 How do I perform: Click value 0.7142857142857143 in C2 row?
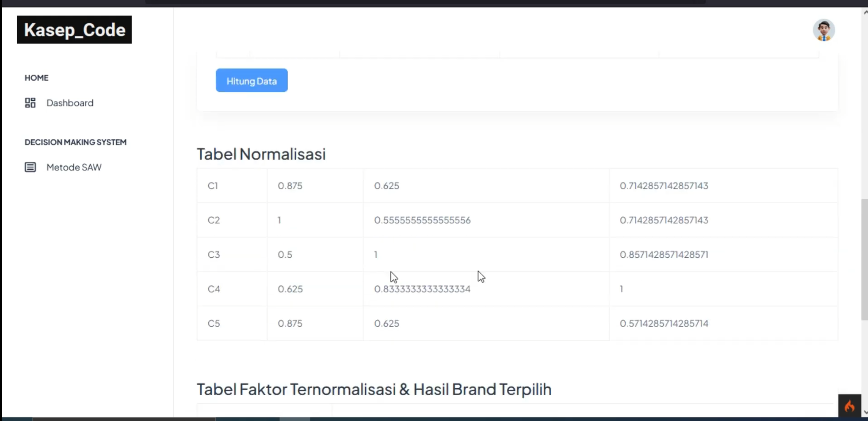point(664,220)
